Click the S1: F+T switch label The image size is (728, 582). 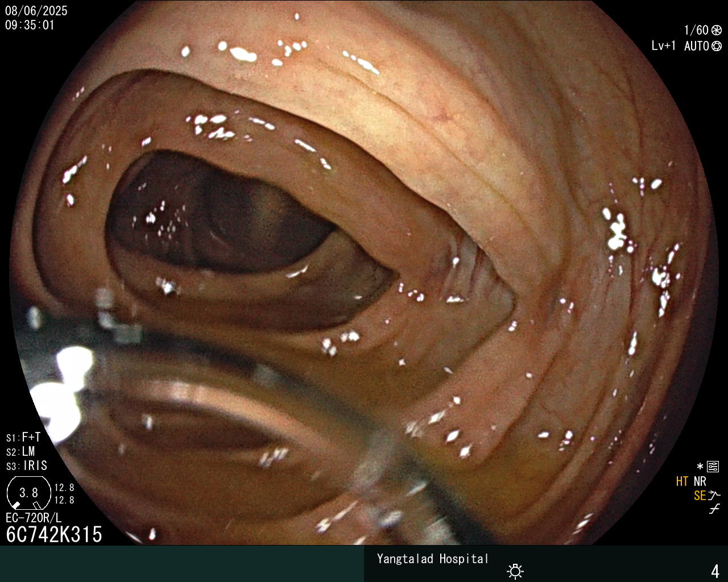pos(23,437)
